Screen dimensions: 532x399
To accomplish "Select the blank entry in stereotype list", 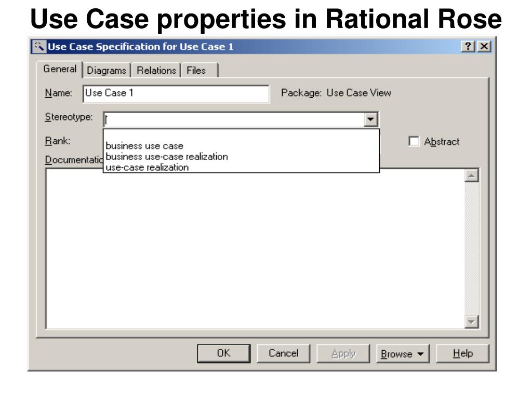I will (x=241, y=136).
